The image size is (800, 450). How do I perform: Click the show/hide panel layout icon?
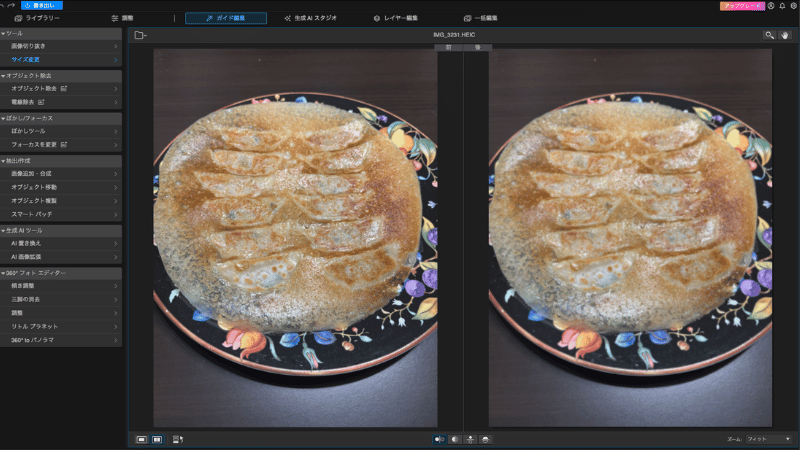[178, 439]
